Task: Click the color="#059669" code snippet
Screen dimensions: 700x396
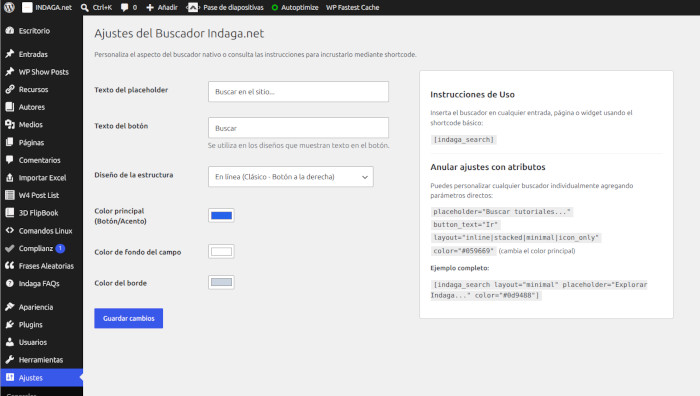Action: pyautogui.click(x=463, y=251)
